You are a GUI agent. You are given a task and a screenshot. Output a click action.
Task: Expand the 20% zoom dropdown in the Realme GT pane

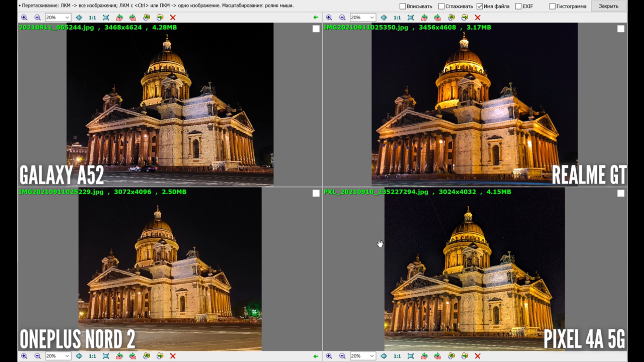click(x=372, y=17)
